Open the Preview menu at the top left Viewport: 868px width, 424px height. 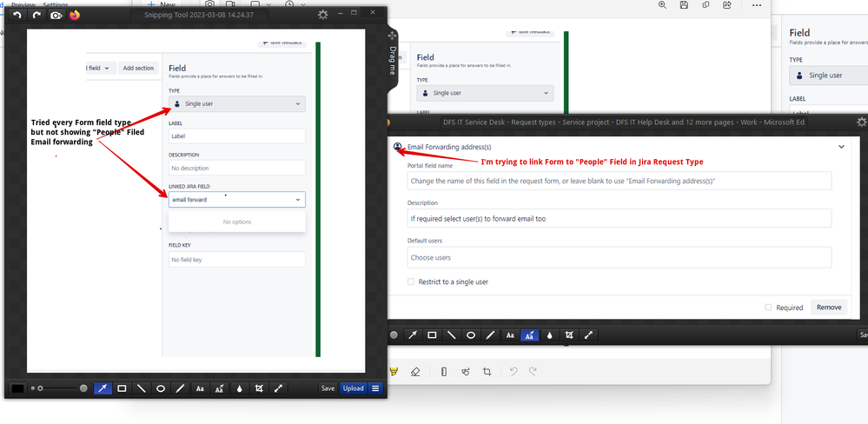coord(23,4)
